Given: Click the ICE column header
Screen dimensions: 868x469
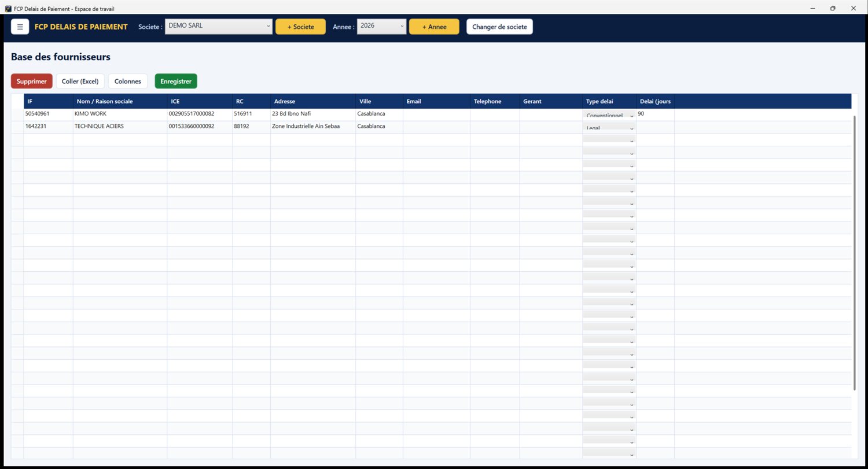Looking at the screenshot, I should tap(200, 101).
